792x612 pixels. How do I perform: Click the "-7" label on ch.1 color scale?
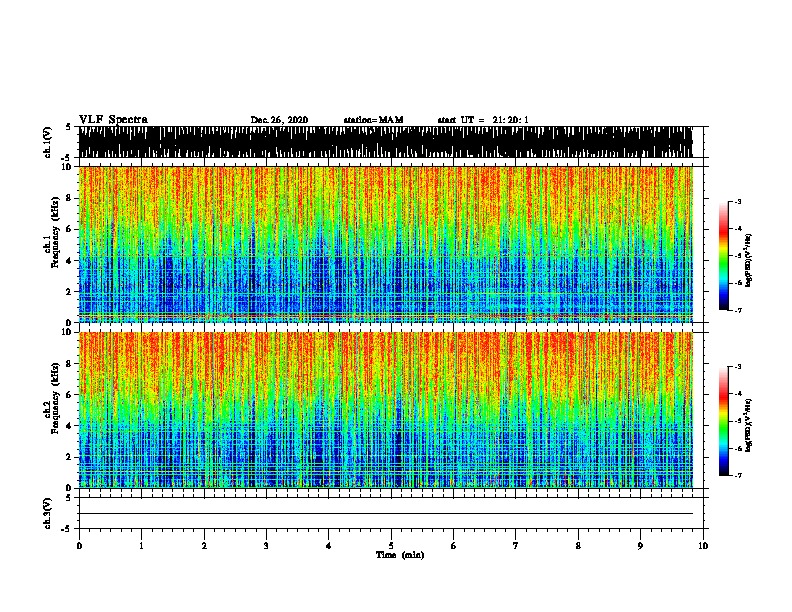pos(737,310)
